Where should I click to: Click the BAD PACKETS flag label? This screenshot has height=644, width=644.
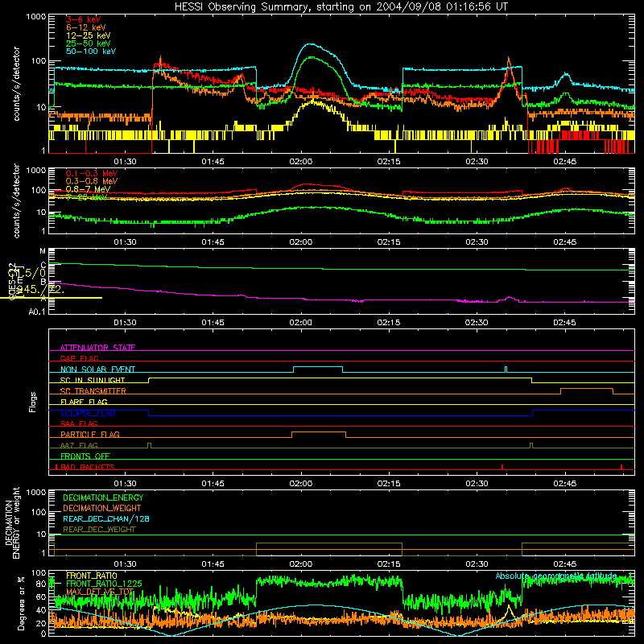[88, 467]
